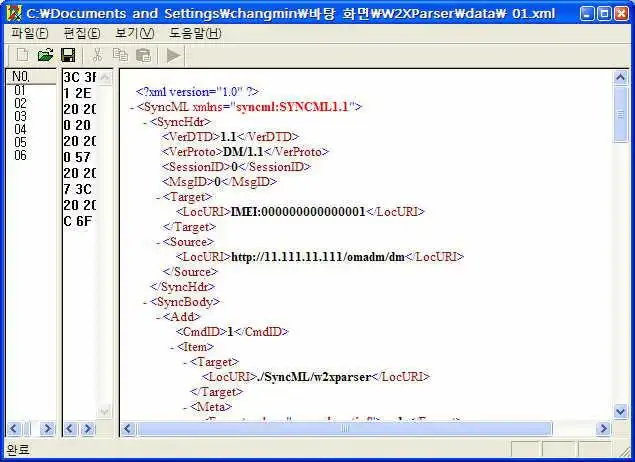
Task: Click the closing </SyncHdr> tag
Action: click(x=182, y=287)
